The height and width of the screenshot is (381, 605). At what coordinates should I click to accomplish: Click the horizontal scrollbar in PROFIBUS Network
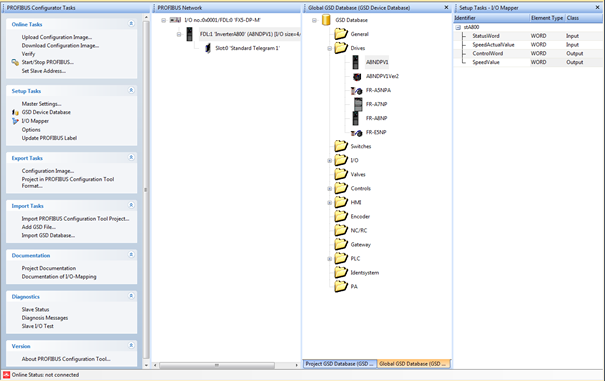pos(225,365)
